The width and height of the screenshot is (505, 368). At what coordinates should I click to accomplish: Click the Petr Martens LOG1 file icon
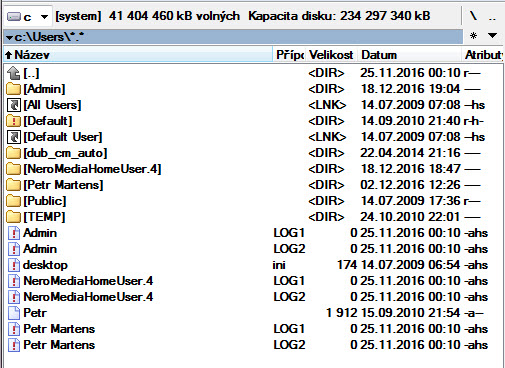(x=14, y=329)
